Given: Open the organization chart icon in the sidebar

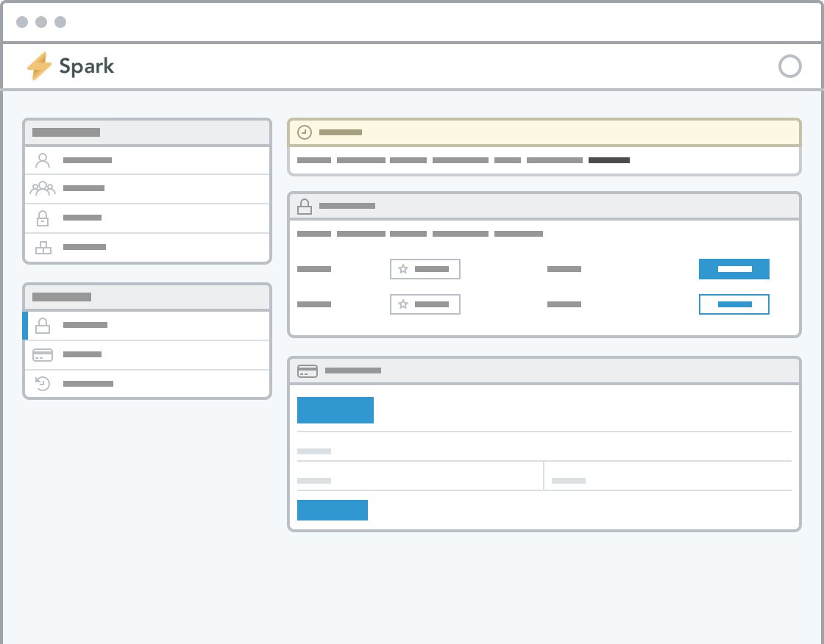Looking at the screenshot, I should pos(42,248).
